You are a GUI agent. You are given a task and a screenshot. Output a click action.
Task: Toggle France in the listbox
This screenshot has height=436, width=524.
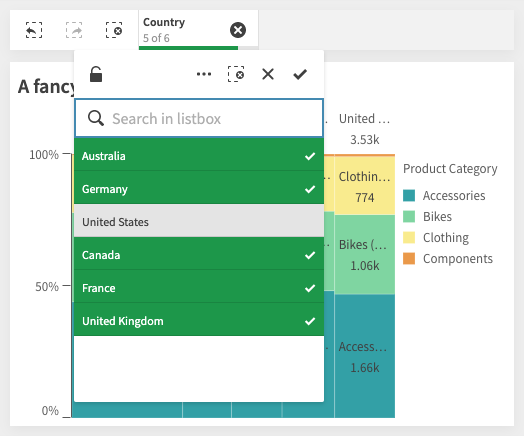[x=199, y=287]
